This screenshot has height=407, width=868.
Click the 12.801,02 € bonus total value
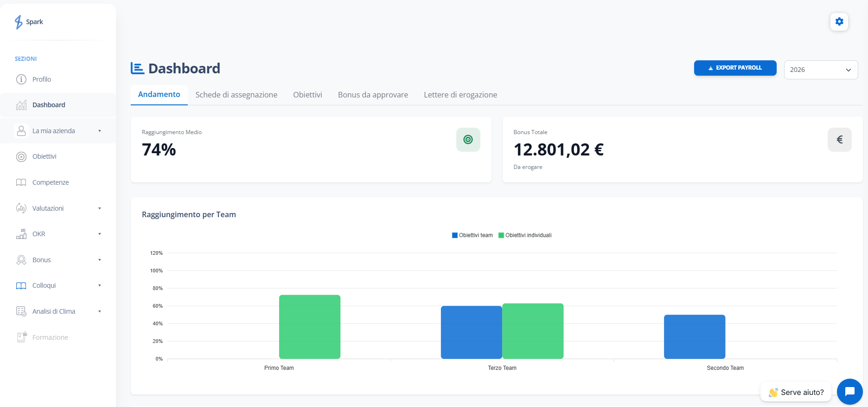[559, 149]
